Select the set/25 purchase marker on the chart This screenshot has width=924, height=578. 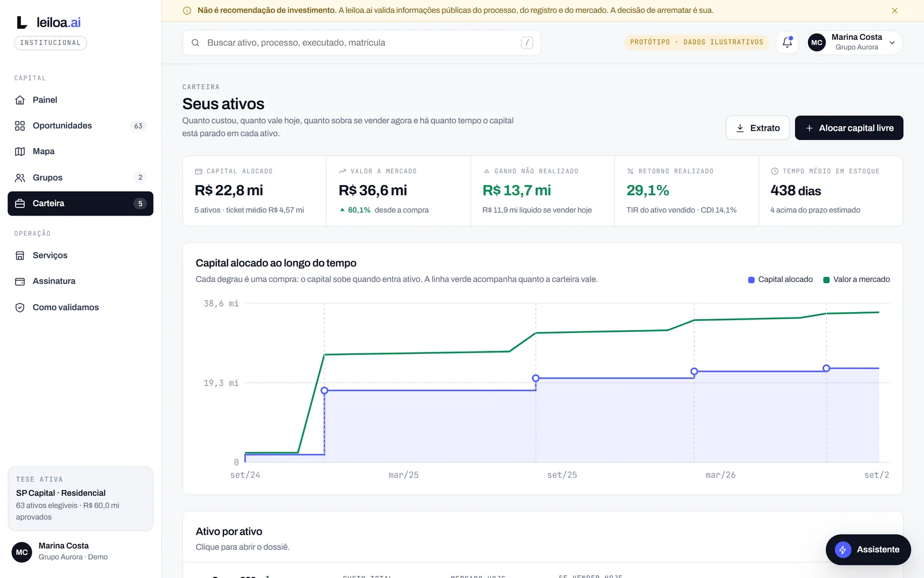point(536,378)
